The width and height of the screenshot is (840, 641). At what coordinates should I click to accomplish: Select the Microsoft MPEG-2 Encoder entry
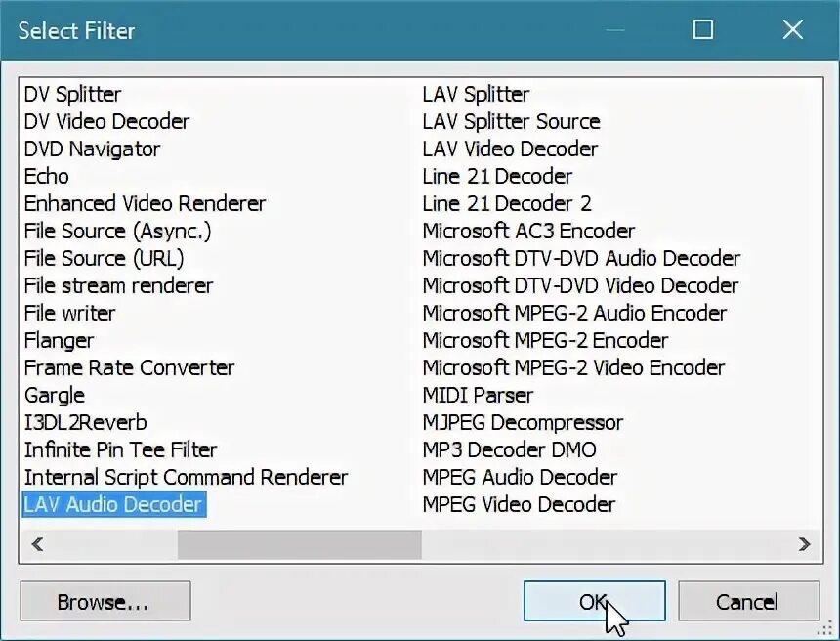[545, 340]
